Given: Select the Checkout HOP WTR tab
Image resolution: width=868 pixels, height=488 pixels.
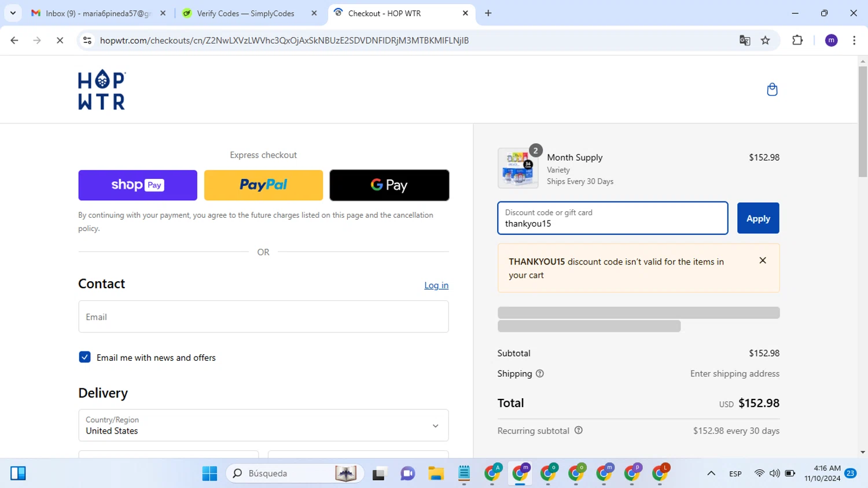Looking at the screenshot, I should pyautogui.click(x=402, y=13).
